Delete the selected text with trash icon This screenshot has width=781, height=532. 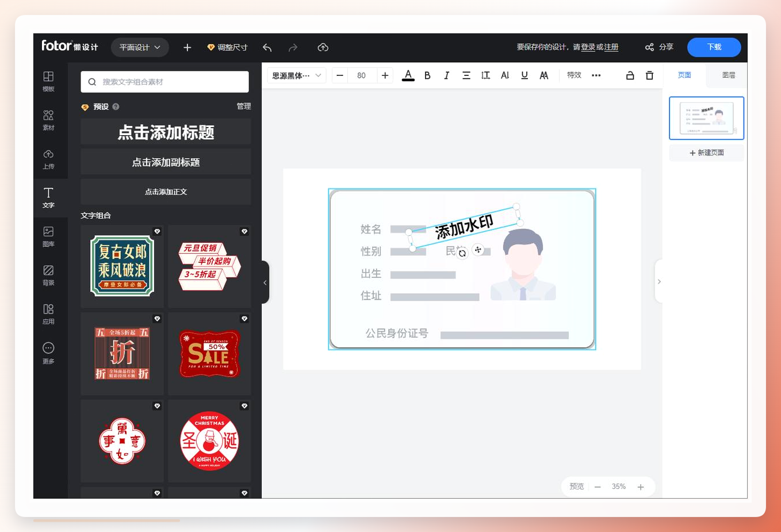pyautogui.click(x=649, y=75)
